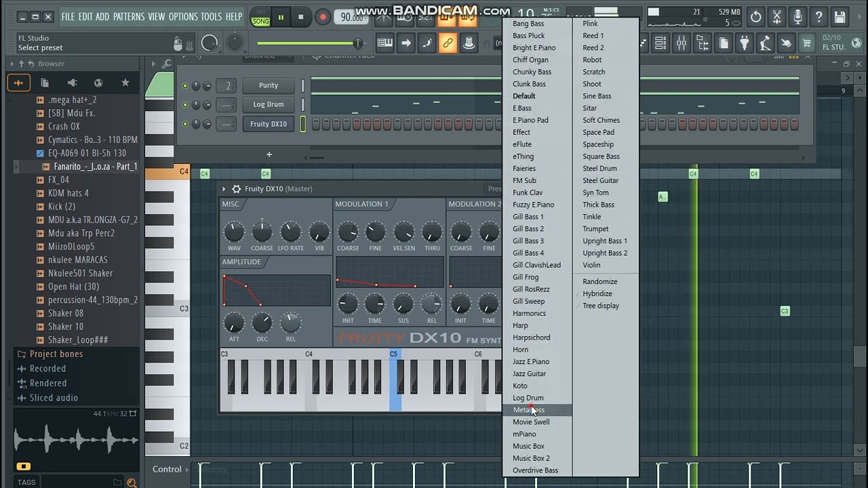This screenshot has width=868, height=488.
Task: Click the plug icon for plugin database
Action: [745, 43]
